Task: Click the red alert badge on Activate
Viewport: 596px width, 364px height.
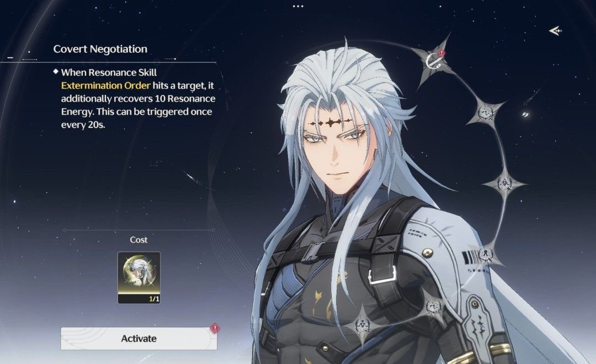Action: (x=215, y=328)
